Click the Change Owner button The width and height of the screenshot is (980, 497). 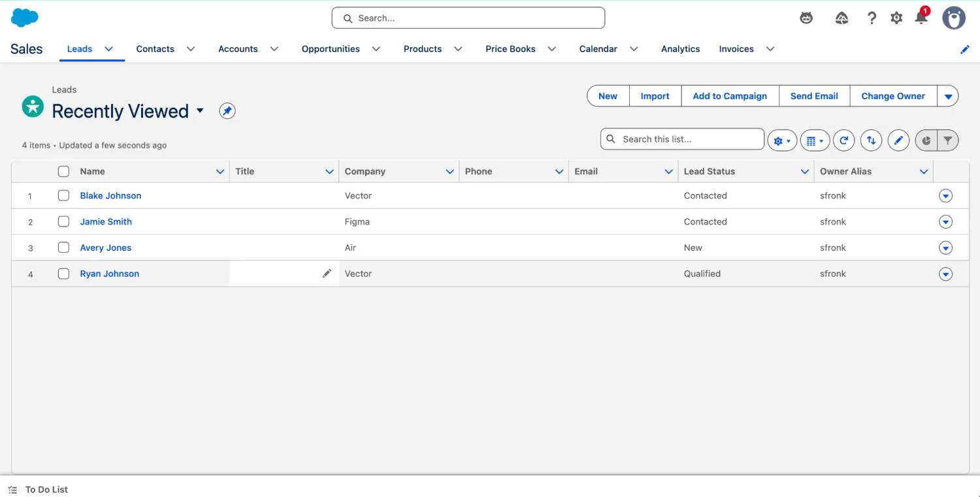893,96
